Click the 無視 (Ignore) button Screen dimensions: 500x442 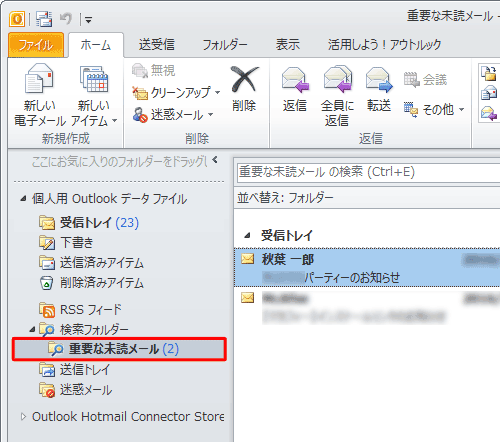pyautogui.click(x=154, y=70)
